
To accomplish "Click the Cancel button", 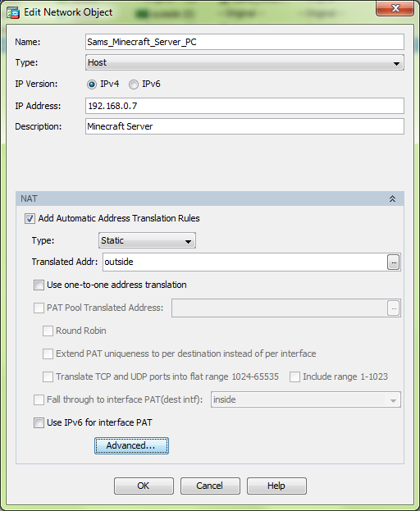I will point(210,486).
